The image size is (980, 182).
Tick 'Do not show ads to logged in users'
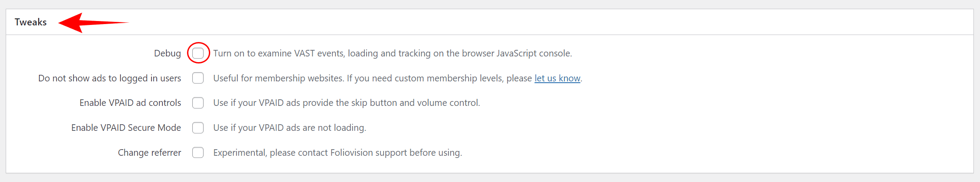198,78
